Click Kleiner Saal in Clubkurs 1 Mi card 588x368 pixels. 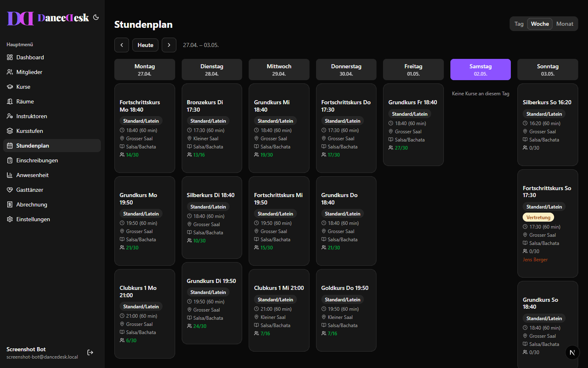pos(273,317)
